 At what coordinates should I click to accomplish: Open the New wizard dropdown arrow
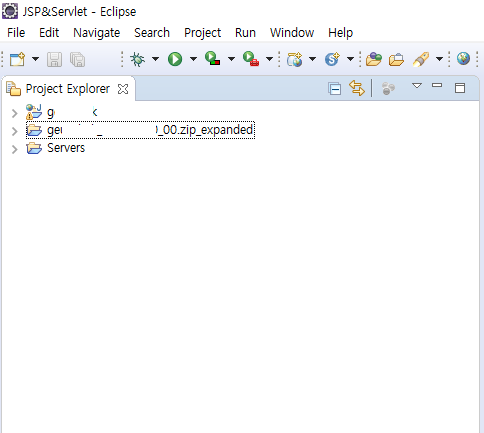(x=35, y=59)
